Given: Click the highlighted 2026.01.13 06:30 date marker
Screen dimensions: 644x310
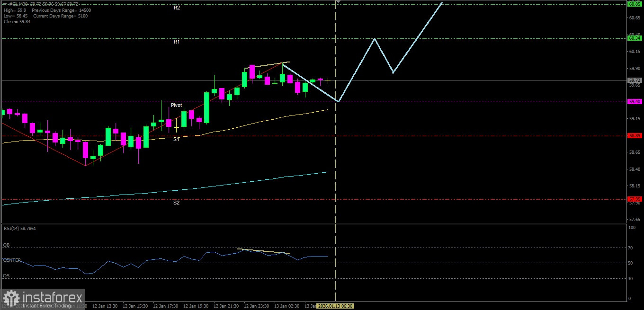Looking at the screenshot, I should 335,306.
